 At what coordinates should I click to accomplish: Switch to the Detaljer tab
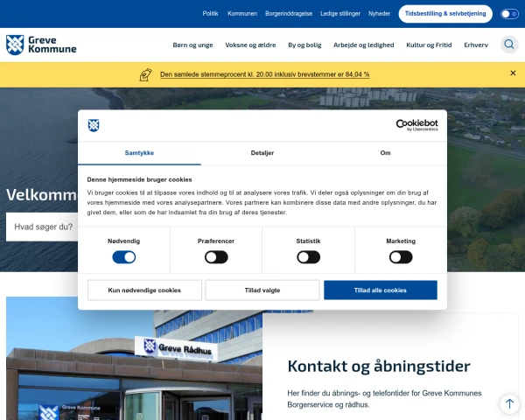click(x=262, y=153)
